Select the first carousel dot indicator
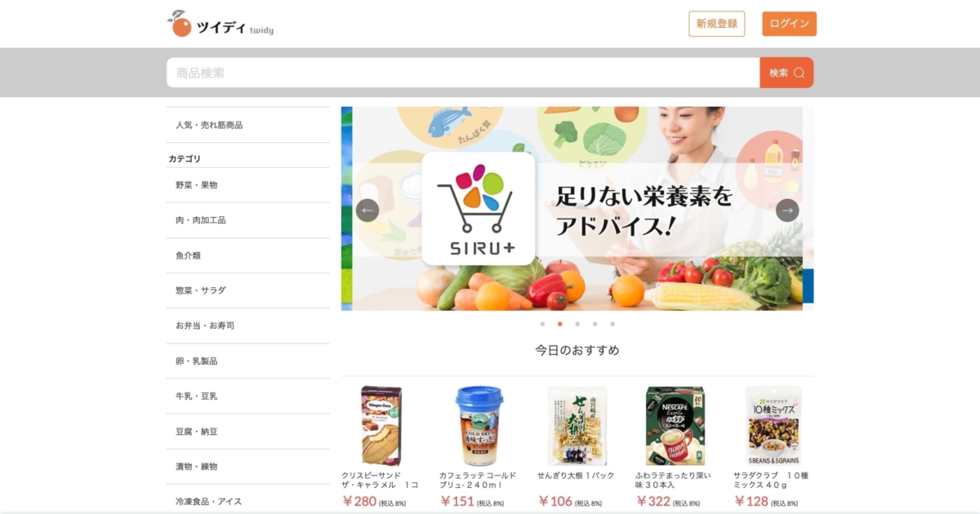The image size is (980, 514). (542, 324)
